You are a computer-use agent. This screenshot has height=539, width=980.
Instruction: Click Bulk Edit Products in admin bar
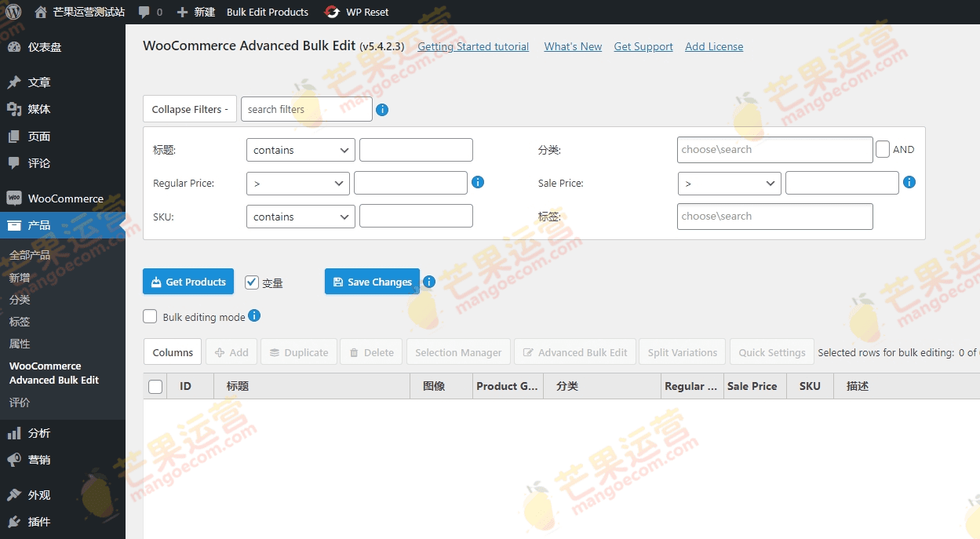click(x=268, y=12)
